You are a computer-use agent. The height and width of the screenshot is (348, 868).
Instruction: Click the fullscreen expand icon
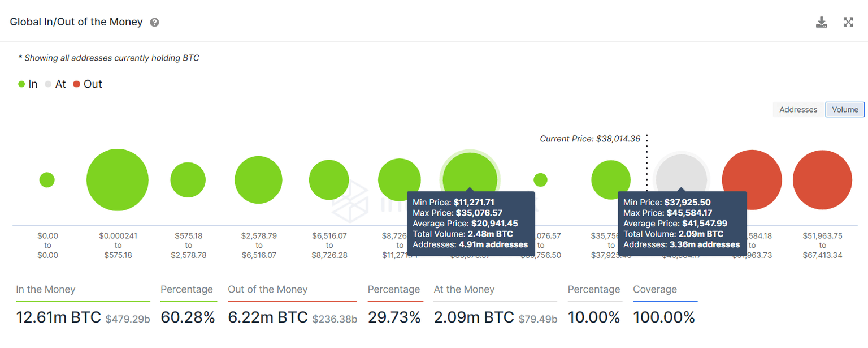[848, 23]
